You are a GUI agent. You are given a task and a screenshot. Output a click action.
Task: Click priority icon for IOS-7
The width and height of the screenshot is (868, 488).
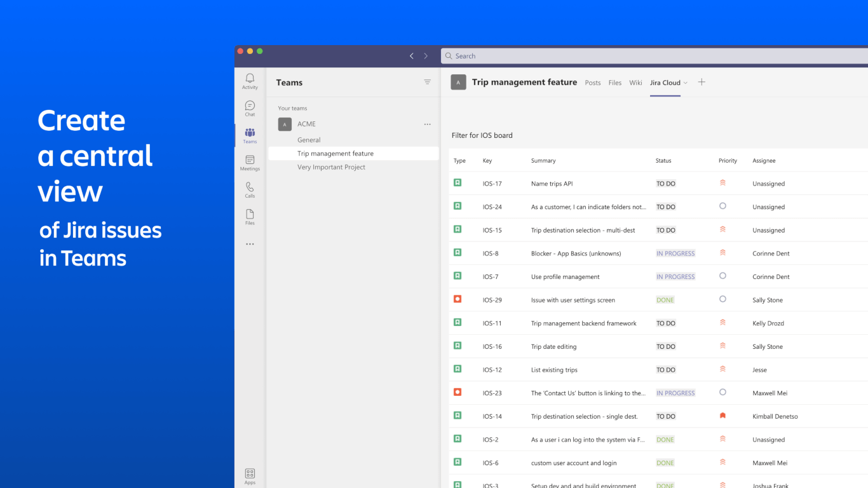pos(722,276)
